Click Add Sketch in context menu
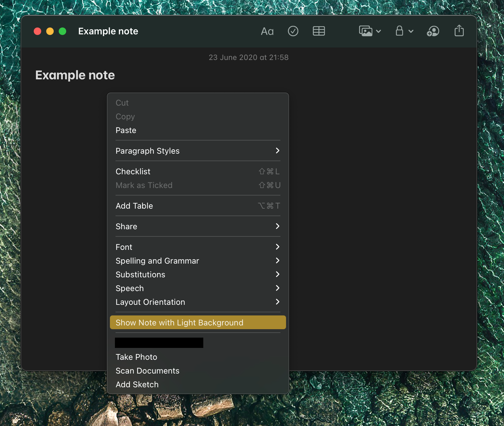Image resolution: width=504 pixels, height=426 pixels. [x=137, y=384]
